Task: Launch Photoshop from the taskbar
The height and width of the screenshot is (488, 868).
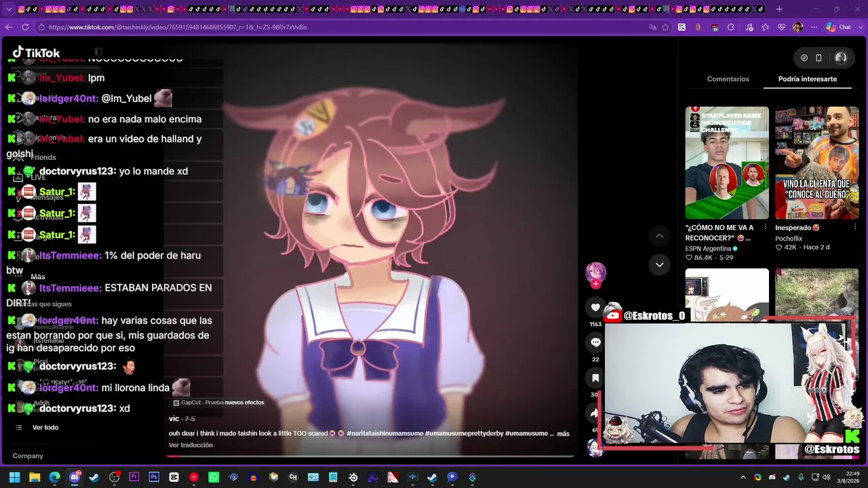Action: pos(154,477)
